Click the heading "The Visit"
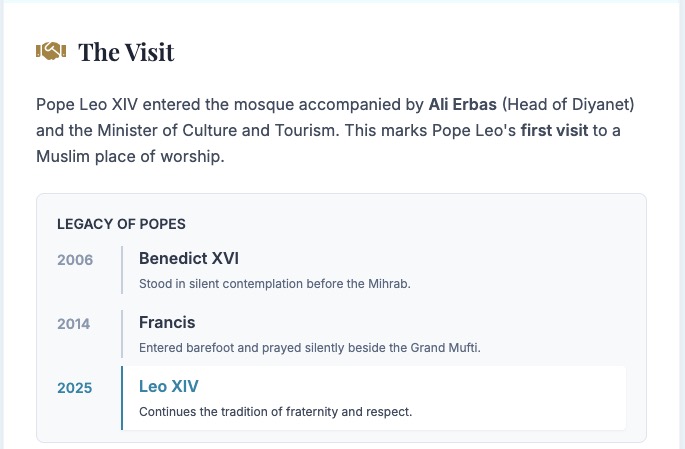The width and height of the screenshot is (685, 449). point(126,52)
